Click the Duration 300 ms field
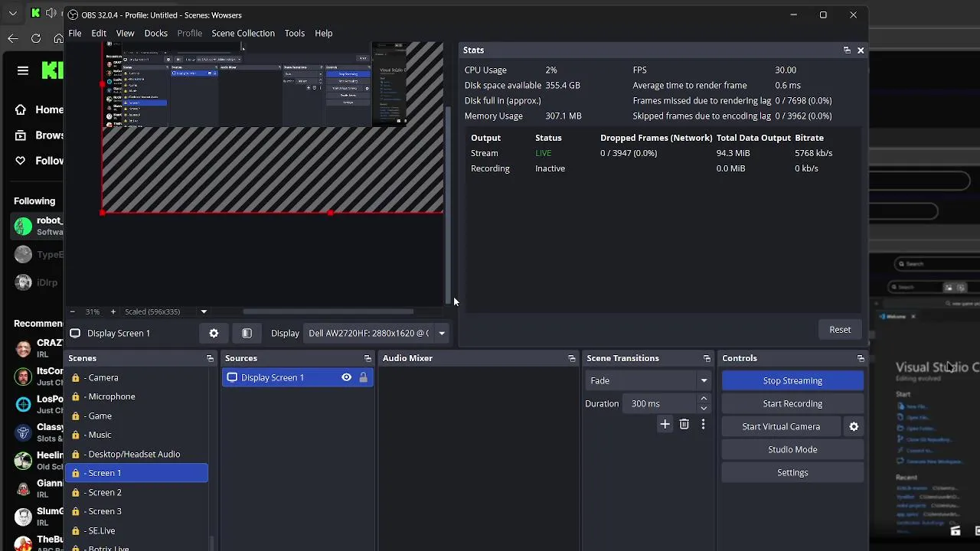Viewport: 980px width, 551px height. (660, 403)
